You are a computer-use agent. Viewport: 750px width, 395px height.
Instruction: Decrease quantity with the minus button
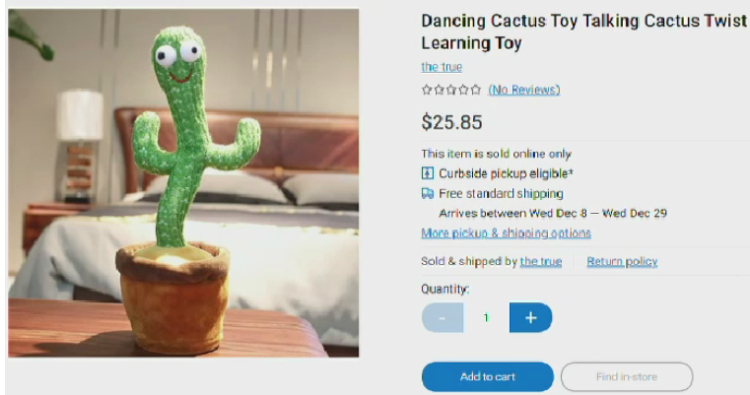coord(442,318)
